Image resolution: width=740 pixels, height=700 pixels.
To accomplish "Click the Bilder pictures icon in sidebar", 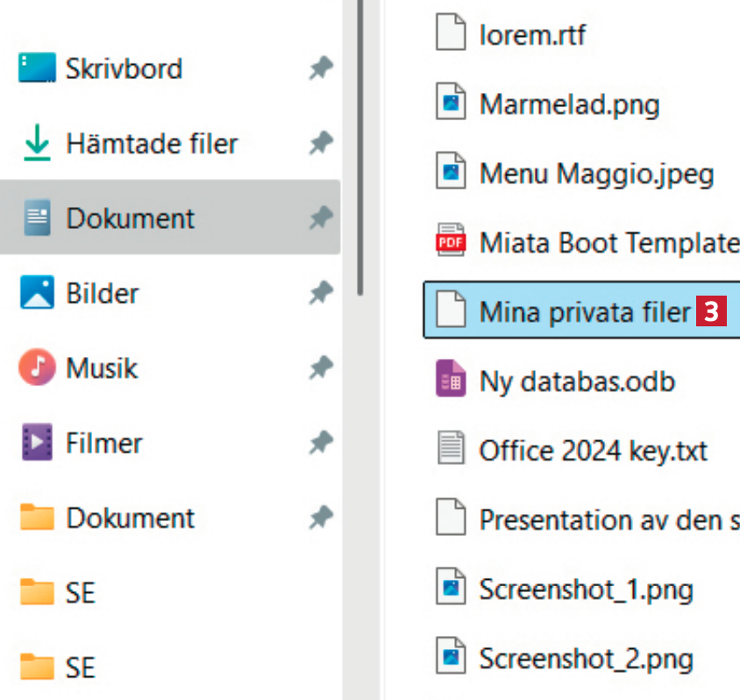I will pos(37,293).
